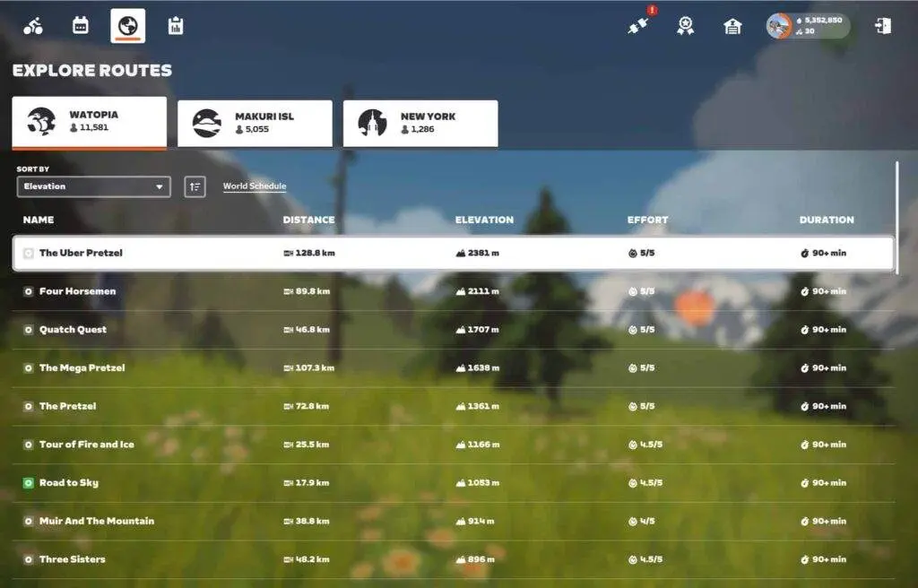The width and height of the screenshot is (918, 588).
Task: Toggle the Uber Pretzel route badge
Action: click(28, 253)
